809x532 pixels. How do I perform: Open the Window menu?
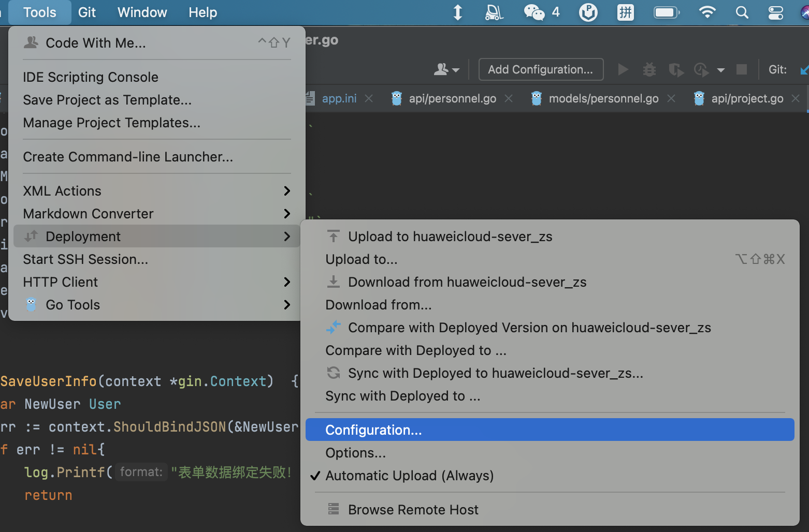(142, 12)
